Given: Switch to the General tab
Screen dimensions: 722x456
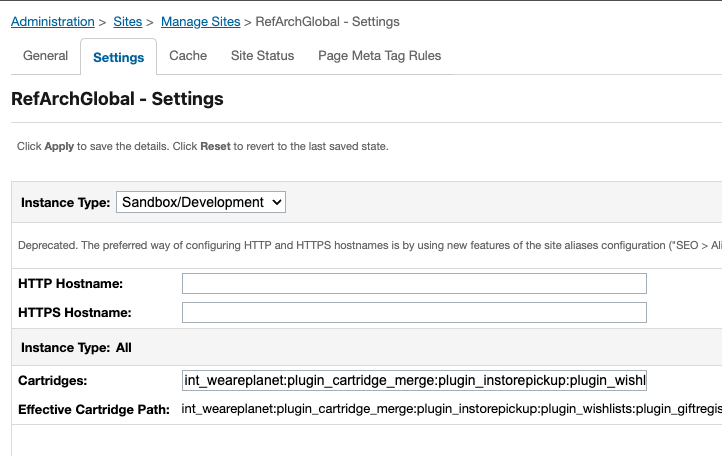Looking at the screenshot, I should tap(45, 56).
